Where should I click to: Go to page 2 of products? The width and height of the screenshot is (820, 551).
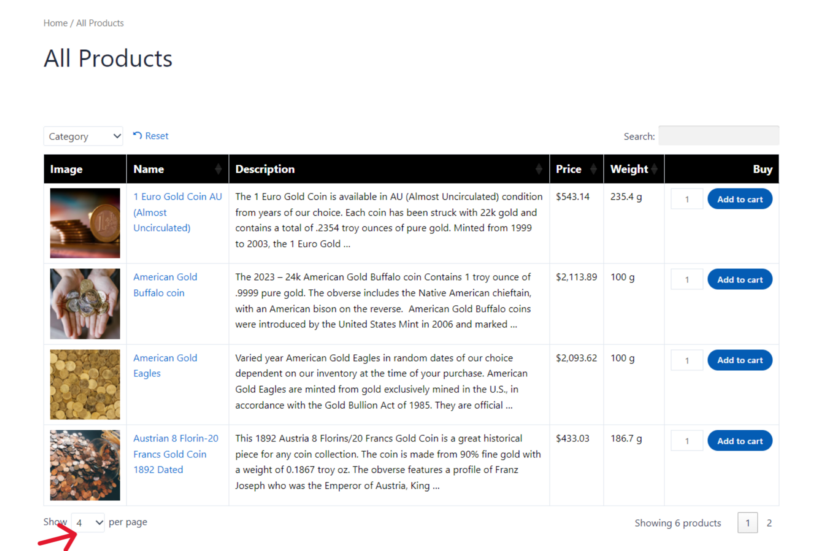point(769,523)
